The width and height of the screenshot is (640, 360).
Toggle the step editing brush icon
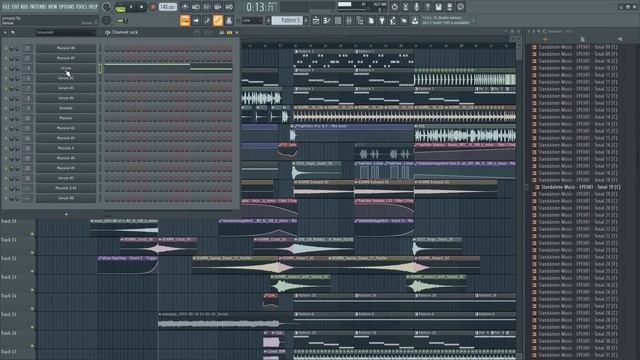pyautogui.click(x=207, y=20)
